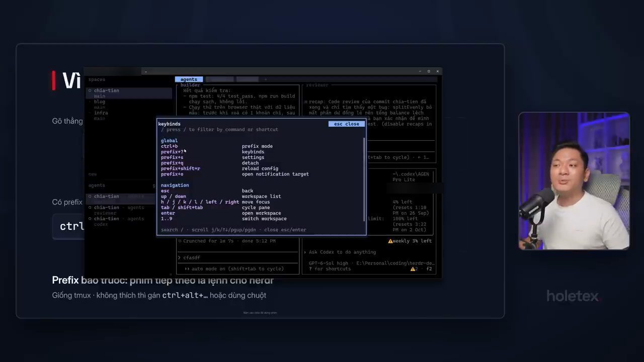Click the warning icon next to f2
Image resolution: width=644 pixels, height=362 pixels.
pos(413,269)
